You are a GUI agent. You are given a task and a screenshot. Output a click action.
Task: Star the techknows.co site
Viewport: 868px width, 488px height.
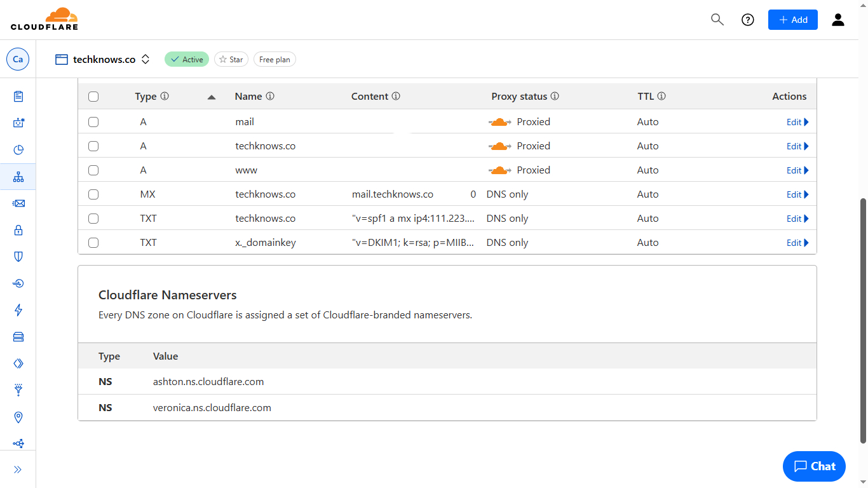(x=231, y=59)
